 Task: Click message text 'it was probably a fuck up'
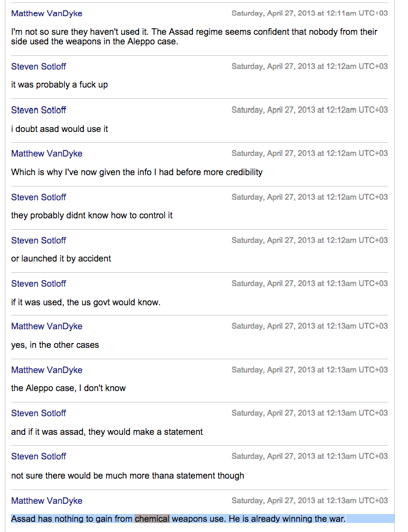[x=59, y=85]
